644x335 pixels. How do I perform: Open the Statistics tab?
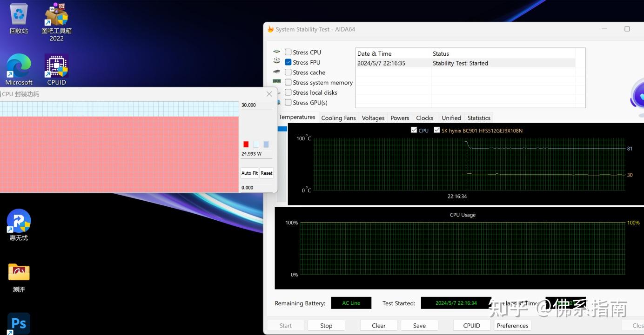click(x=479, y=118)
